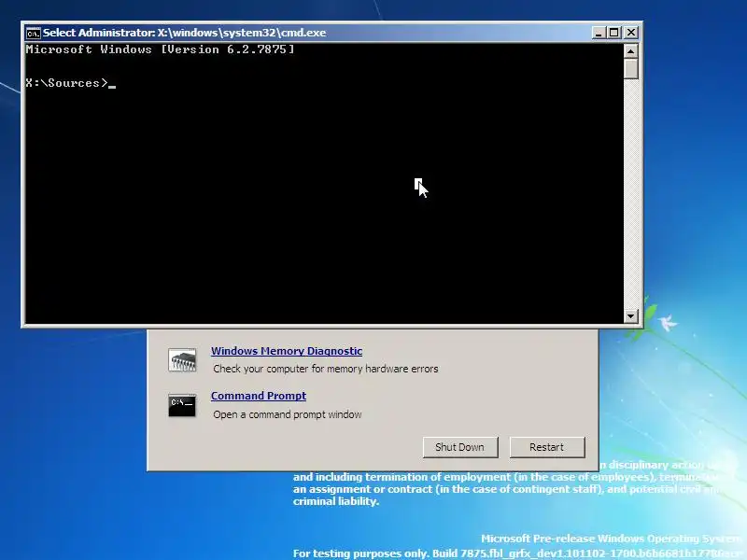The height and width of the screenshot is (560, 747).
Task: Minimize the cmd.exe window
Action: [x=599, y=33]
